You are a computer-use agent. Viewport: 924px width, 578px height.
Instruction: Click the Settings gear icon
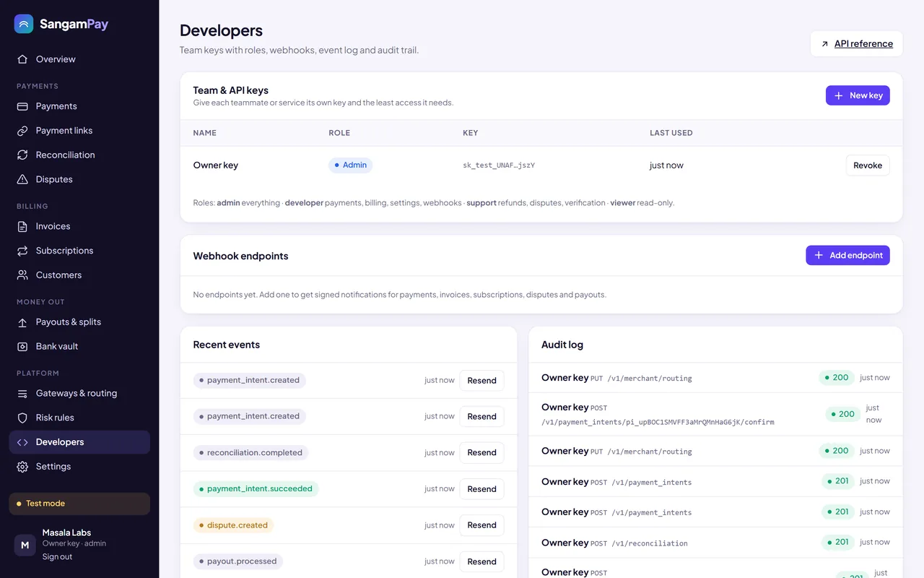click(22, 467)
